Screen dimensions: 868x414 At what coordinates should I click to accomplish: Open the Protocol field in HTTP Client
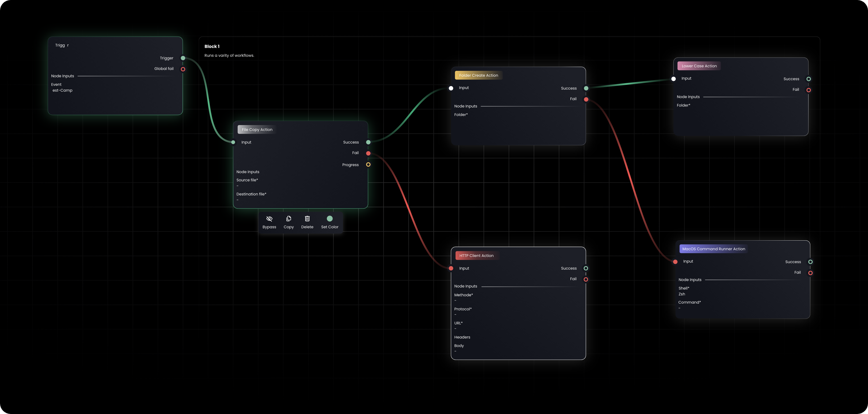point(463,312)
